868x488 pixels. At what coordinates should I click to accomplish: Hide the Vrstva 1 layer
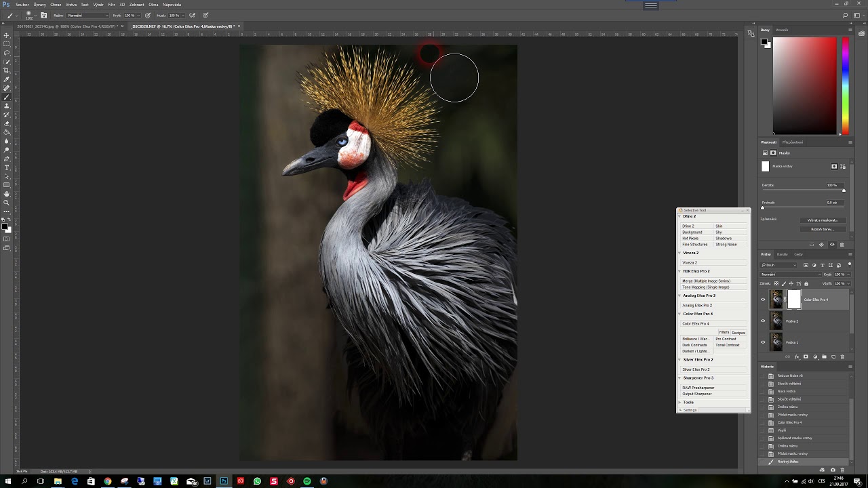pos(763,342)
